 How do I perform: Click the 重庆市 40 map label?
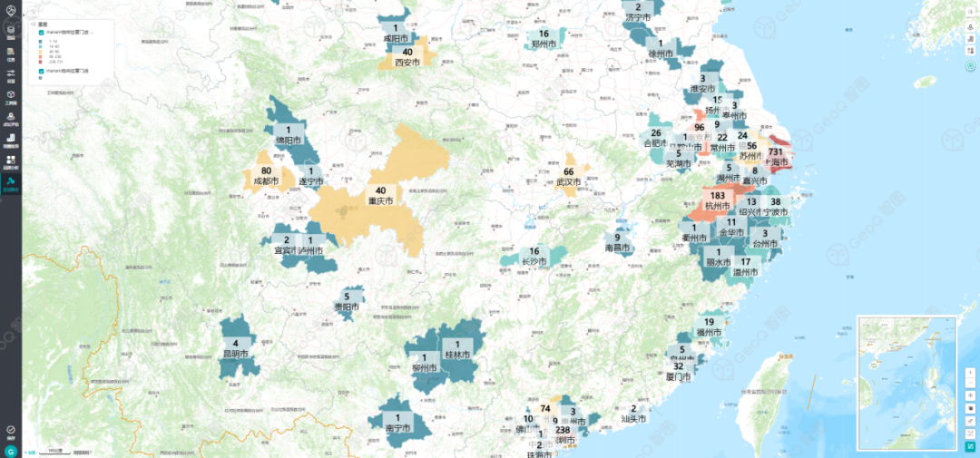tap(380, 196)
